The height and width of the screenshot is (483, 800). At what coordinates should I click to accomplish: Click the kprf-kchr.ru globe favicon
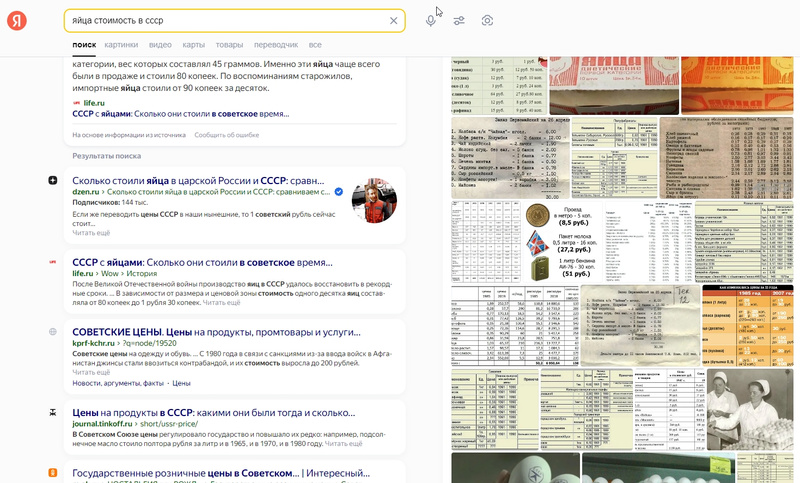(52, 331)
